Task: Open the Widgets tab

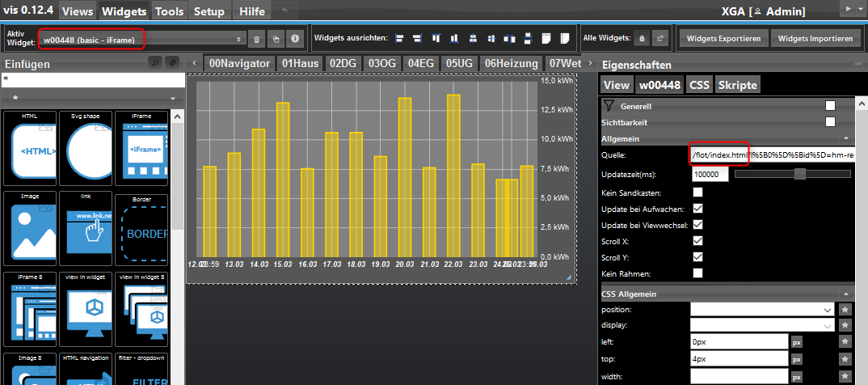Action: pyautogui.click(x=124, y=11)
